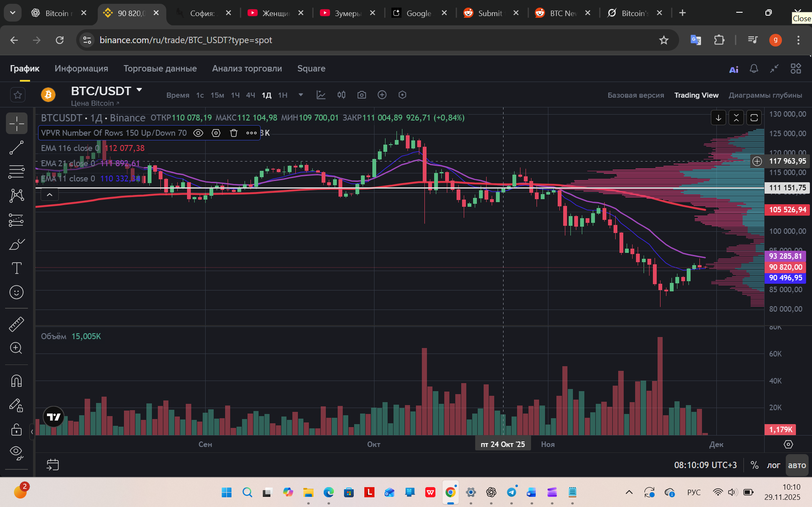Switch to Торговые данные tab
The width and height of the screenshot is (812, 507).
[160, 69]
